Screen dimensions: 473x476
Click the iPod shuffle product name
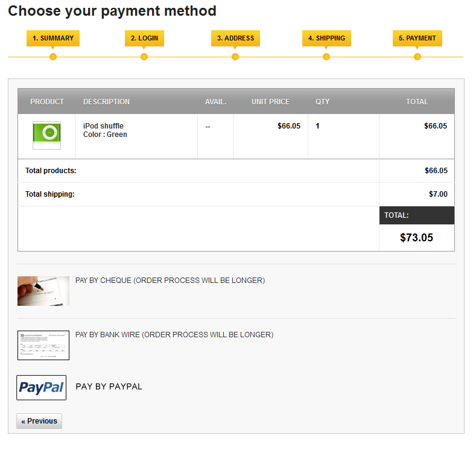pyautogui.click(x=103, y=126)
